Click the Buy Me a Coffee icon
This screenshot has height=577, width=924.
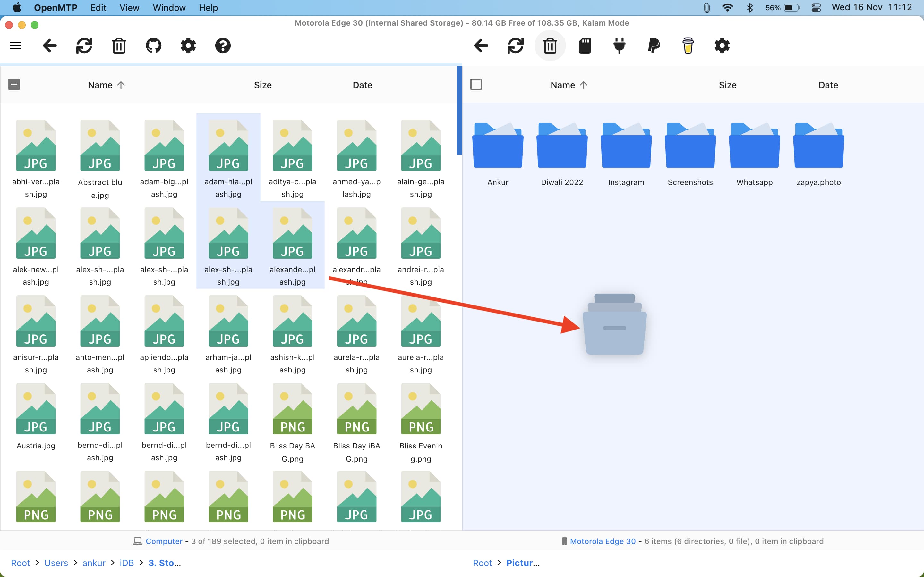[x=688, y=46]
